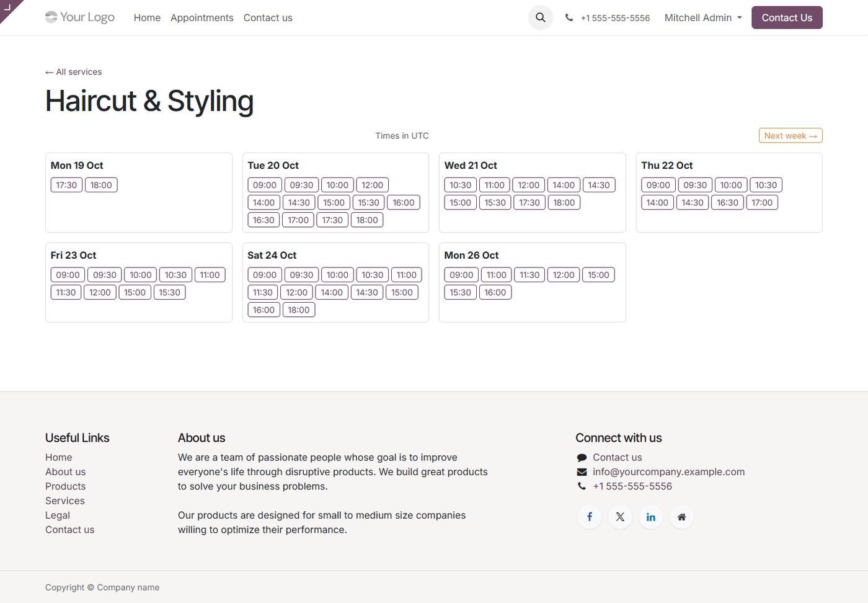Open the Home menu item
This screenshot has width=868, height=603.
point(147,18)
